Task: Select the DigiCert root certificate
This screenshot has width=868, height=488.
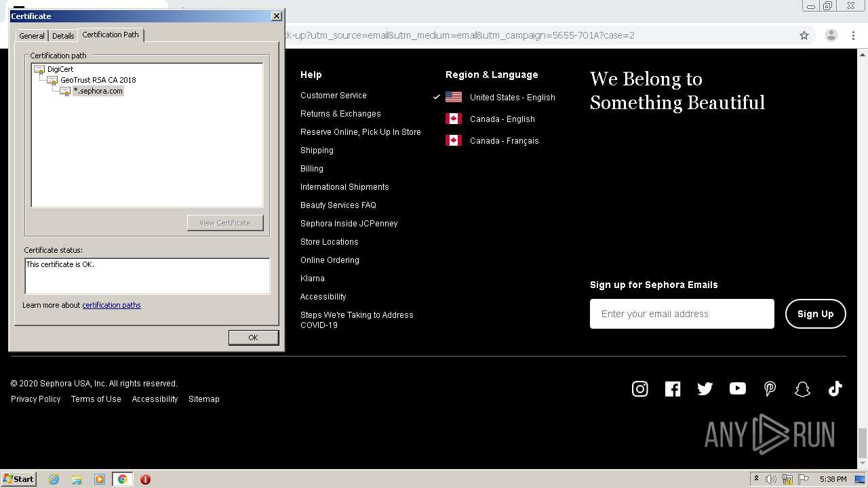Action: coord(60,69)
